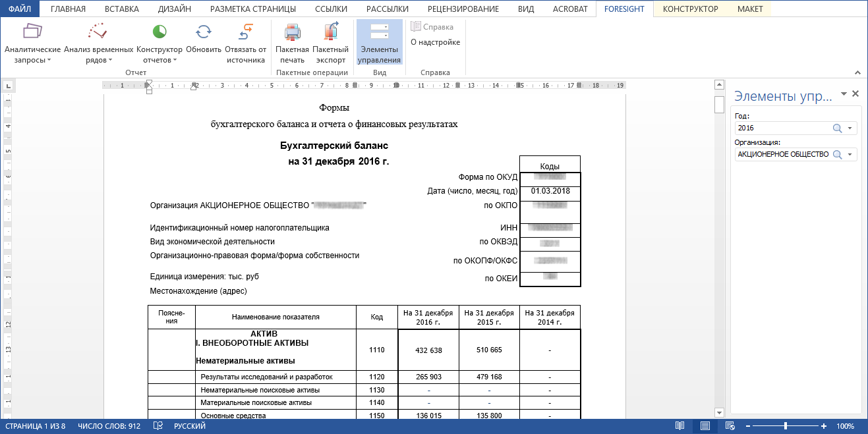Collapse the ribbon with the chevron
Image resolution: width=868 pixels, height=434 pixels.
857,72
